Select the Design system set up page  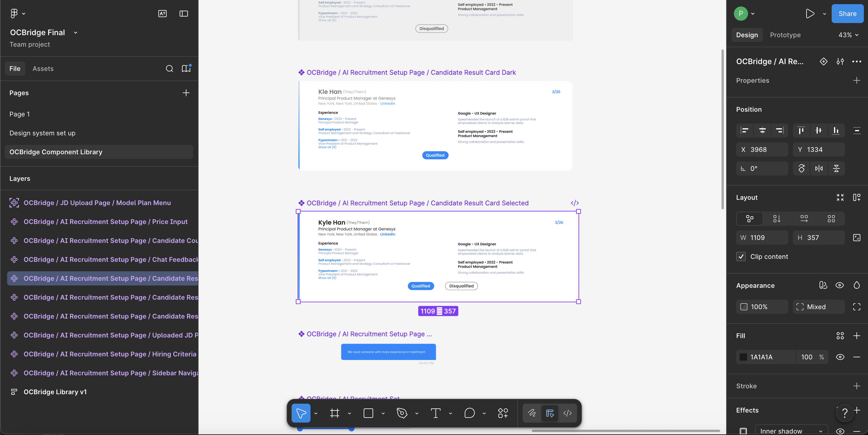[x=43, y=133]
